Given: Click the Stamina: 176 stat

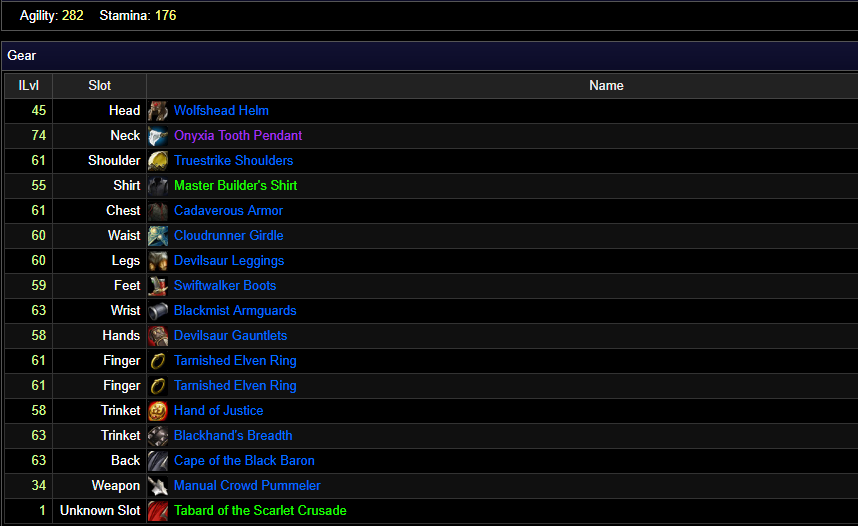Looking at the screenshot, I should [138, 15].
